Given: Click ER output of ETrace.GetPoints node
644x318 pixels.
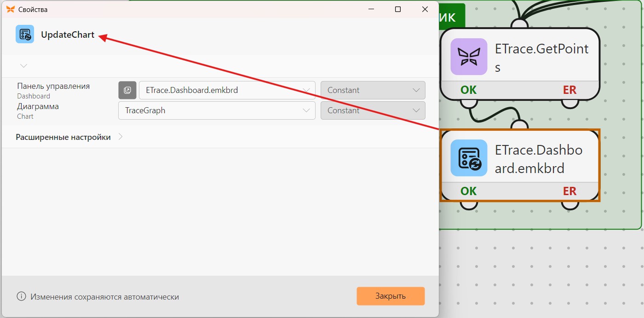Looking at the screenshot, I should [x=569, y=90].
